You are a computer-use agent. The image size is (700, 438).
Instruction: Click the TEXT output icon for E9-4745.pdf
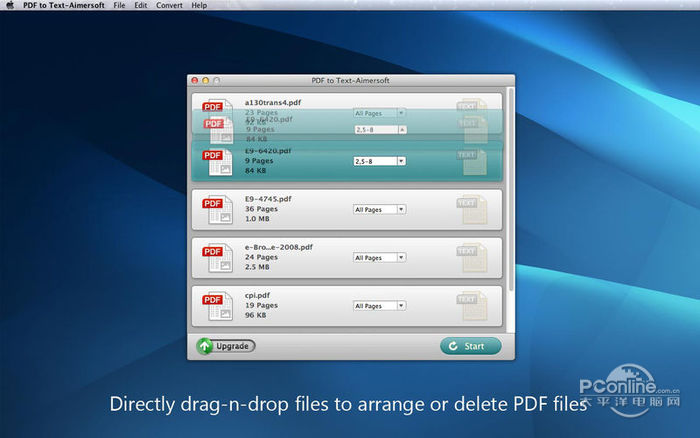click(x=472, y=209)
